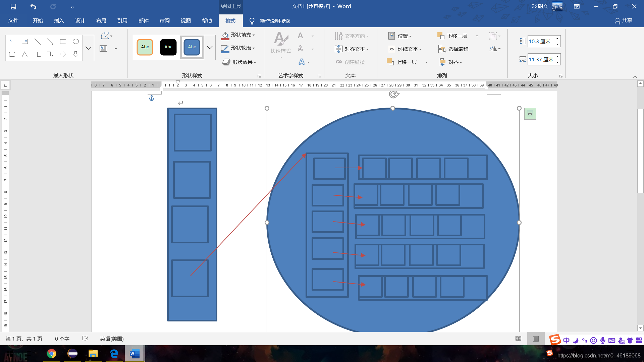
Task: Click the tab selector at ruler corner
Action: click(5, 85)
